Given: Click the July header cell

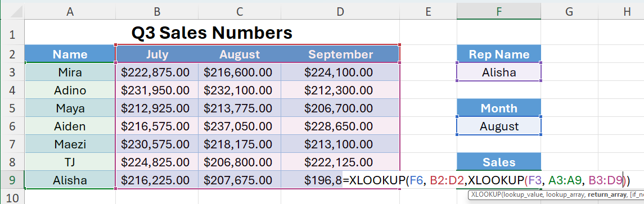Looking at the screenshot, I should pos(157,54).
